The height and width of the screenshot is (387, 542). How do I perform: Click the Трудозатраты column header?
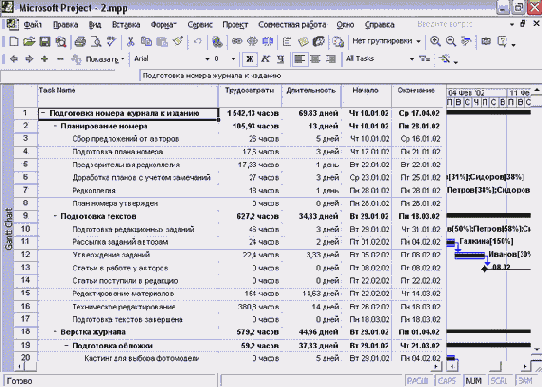(250, 96)
